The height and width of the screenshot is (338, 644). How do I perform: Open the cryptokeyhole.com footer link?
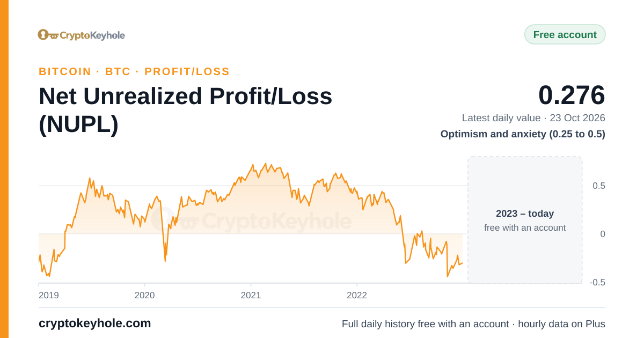coord(95,324)
